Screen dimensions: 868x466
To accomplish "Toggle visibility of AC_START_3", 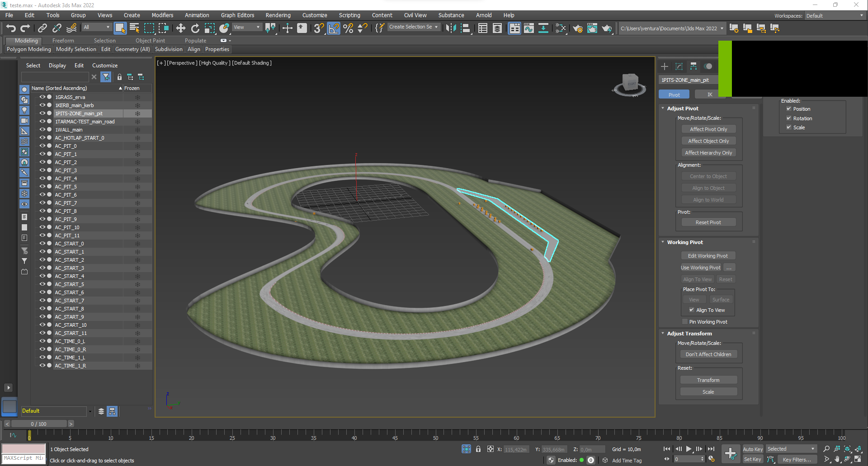I will (x=42, y=268).
